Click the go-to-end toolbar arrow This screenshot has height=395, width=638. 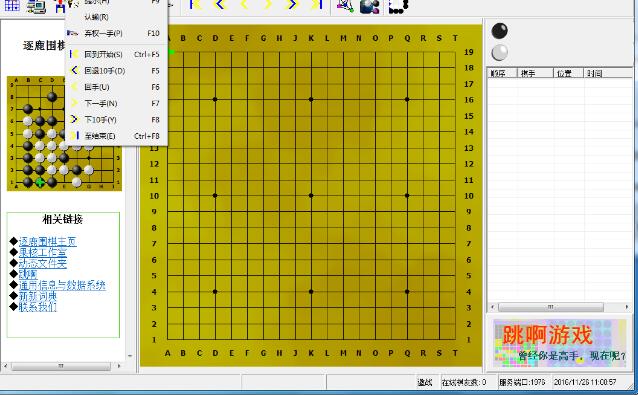pyautogui.click(x=317, y=4)
